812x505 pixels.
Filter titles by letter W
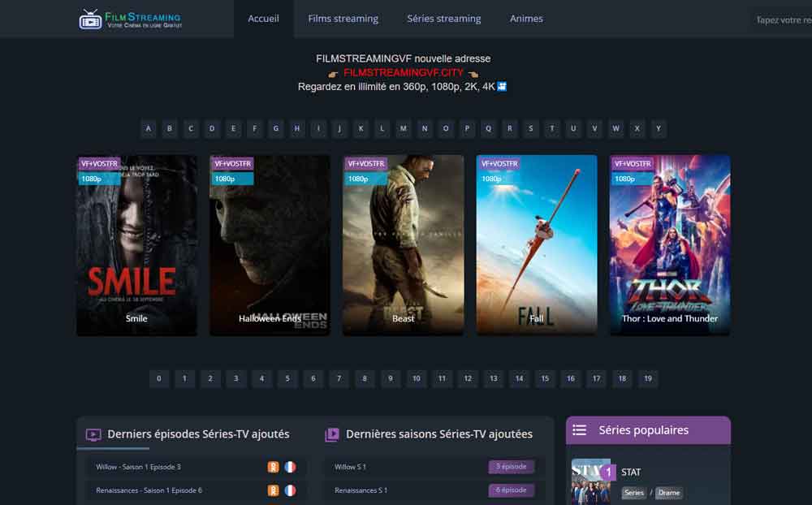click(615, 128)
